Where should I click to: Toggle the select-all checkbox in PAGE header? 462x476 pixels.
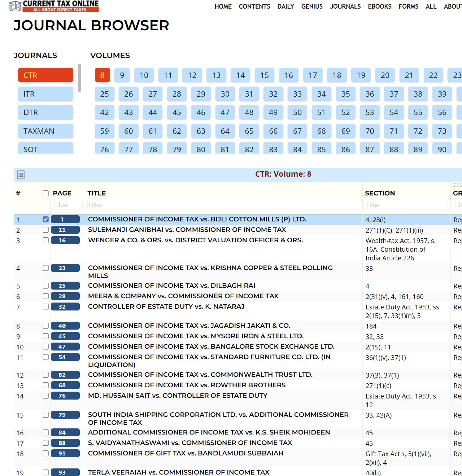[45, 193]
